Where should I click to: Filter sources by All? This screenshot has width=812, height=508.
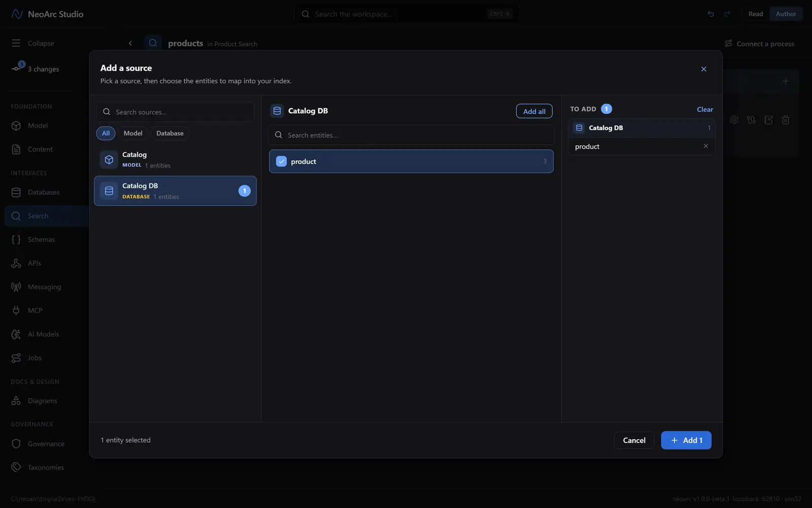(106, 133)
